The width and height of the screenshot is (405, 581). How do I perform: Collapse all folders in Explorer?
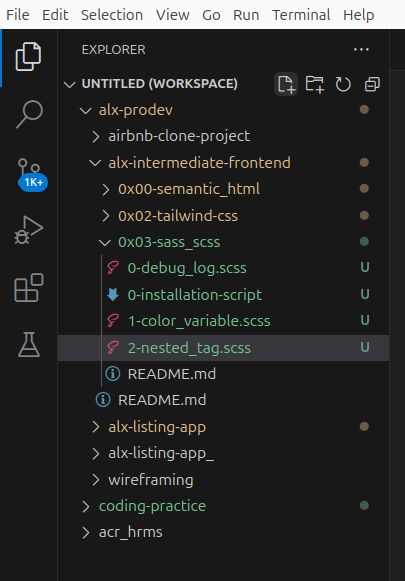click(x=372, y=84)
